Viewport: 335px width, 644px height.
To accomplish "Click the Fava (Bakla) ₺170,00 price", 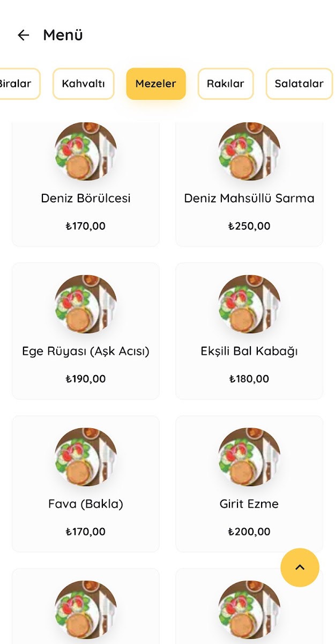I will (86, 532).
